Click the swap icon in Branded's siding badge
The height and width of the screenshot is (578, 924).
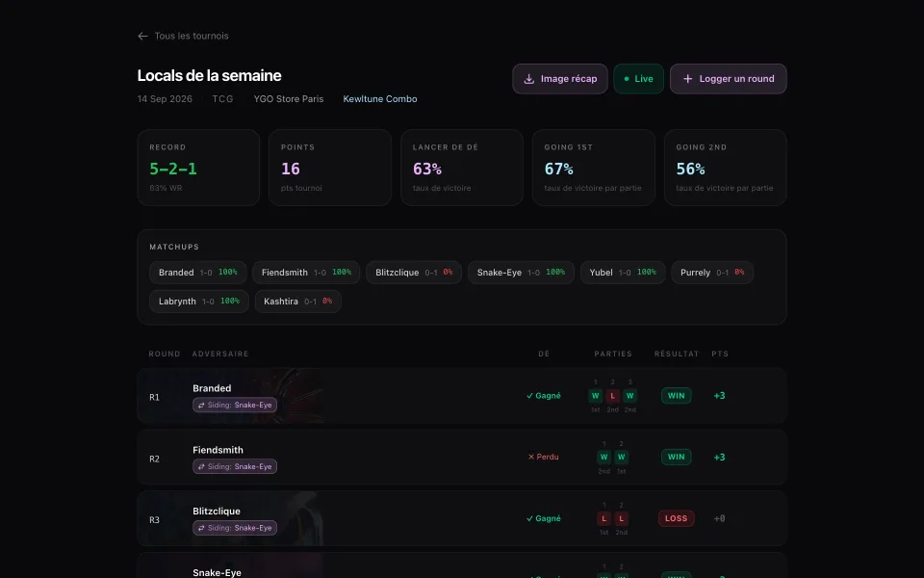click(x=201, y=406)
